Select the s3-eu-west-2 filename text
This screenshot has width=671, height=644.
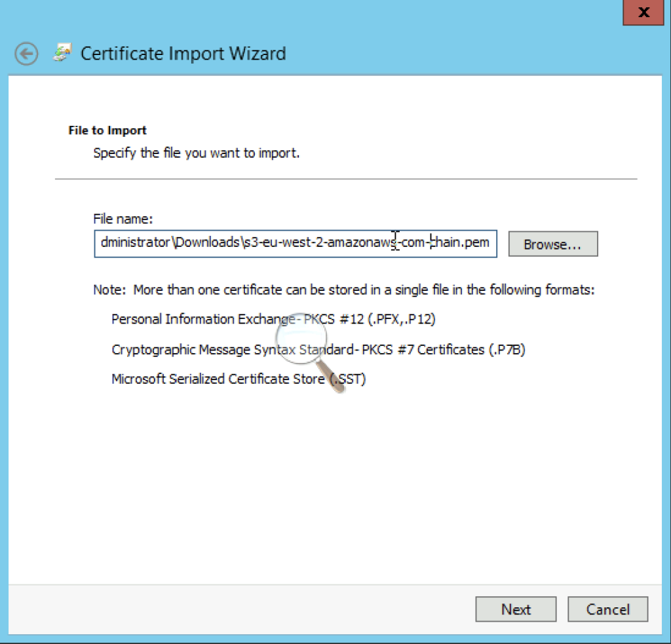[295, 243]
